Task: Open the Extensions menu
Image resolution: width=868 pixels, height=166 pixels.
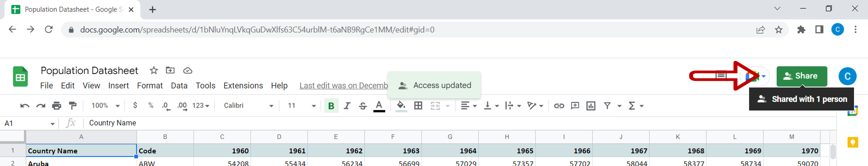Action: tap(243, 86)
